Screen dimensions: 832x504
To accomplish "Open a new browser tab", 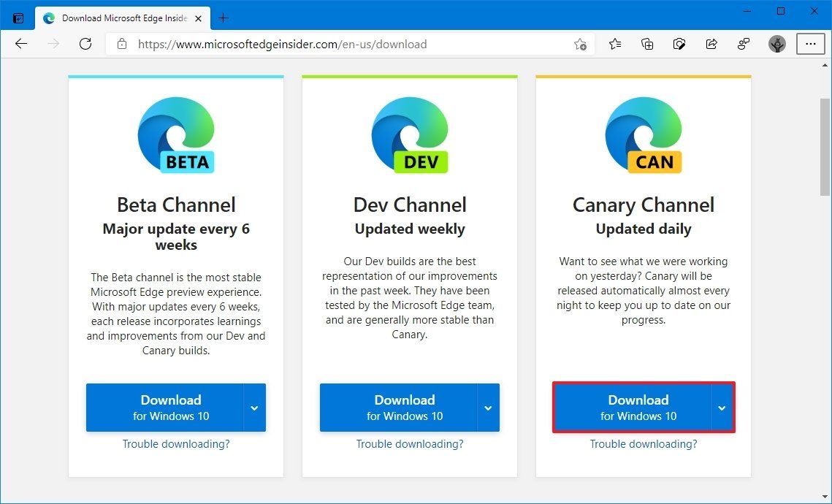I will (x=224, y=18).
